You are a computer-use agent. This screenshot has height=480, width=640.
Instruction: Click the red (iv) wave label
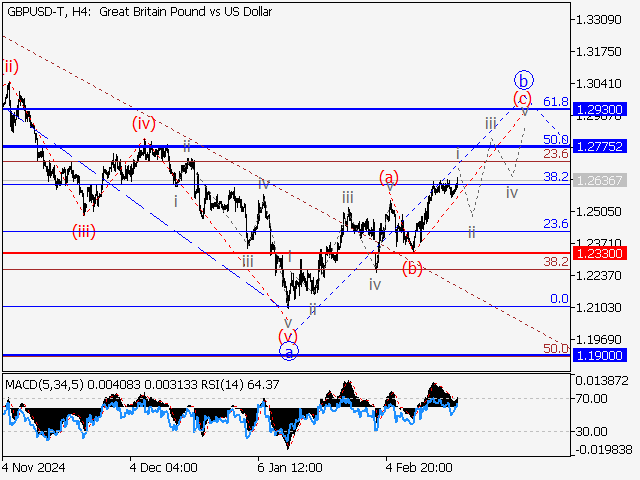tap(145, 124)
